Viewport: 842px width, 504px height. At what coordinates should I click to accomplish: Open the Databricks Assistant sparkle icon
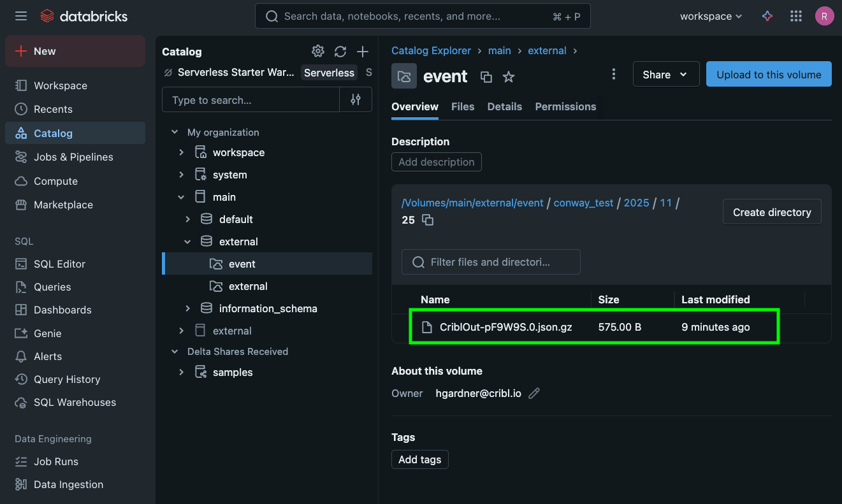[767, 17]
